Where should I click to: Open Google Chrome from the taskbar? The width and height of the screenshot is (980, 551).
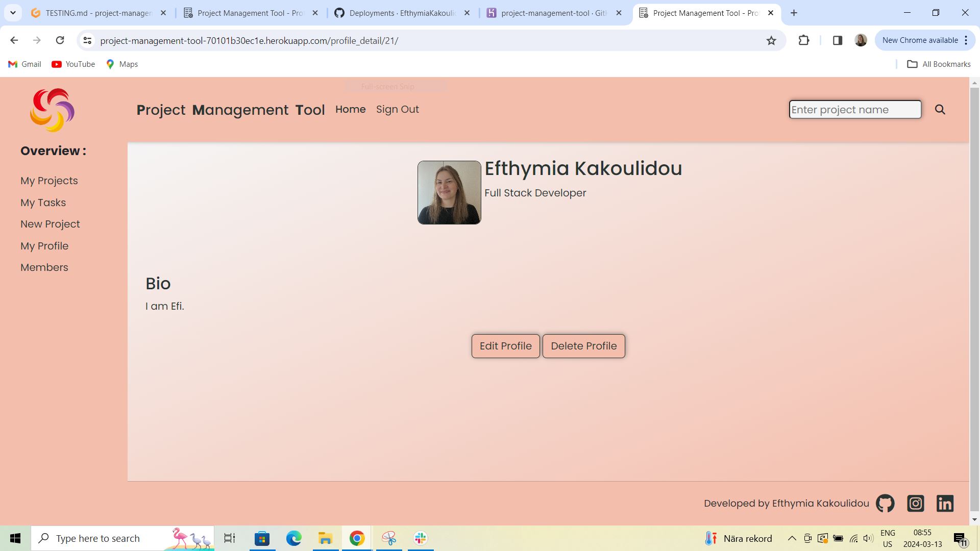pyautogui.click(x=356, y=538)
